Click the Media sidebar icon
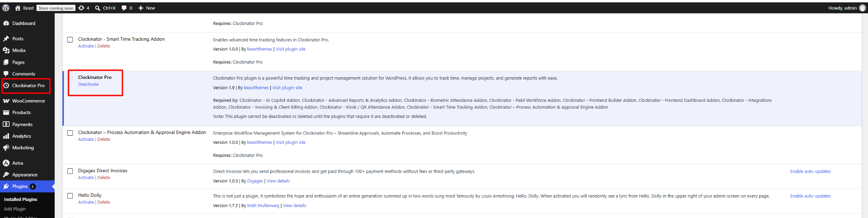This screenshot has height=218, width=868. [x=6, y=50]
